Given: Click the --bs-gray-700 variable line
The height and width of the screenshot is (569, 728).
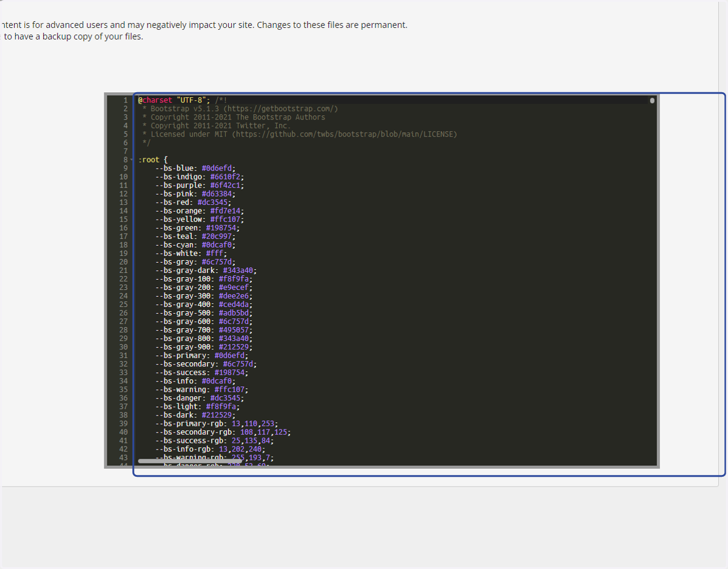Looking at the screenshot, I should 204,329.
